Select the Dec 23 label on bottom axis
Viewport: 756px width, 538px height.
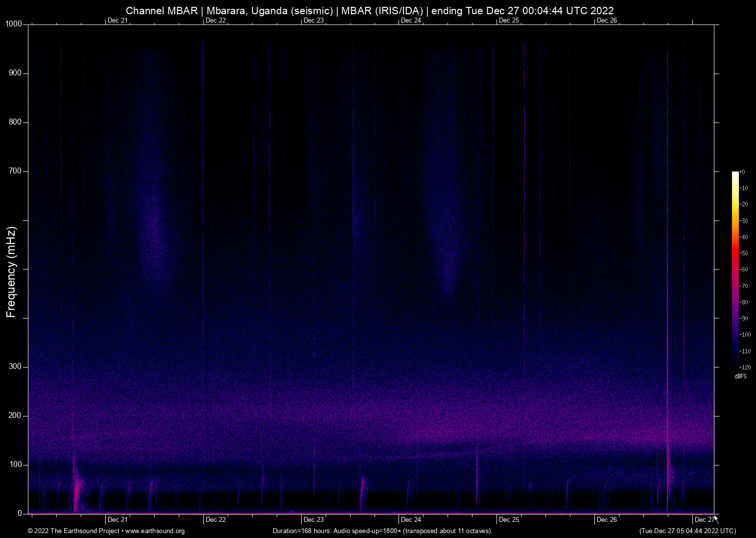click(314, 519)
